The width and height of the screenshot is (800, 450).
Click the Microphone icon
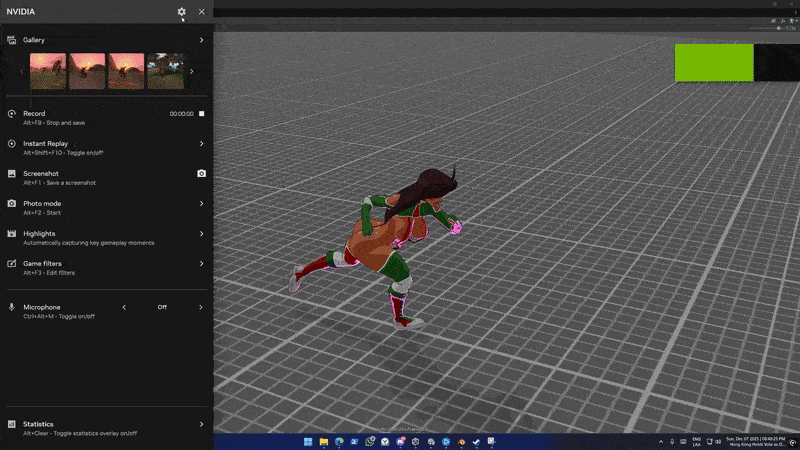point(11,307)
